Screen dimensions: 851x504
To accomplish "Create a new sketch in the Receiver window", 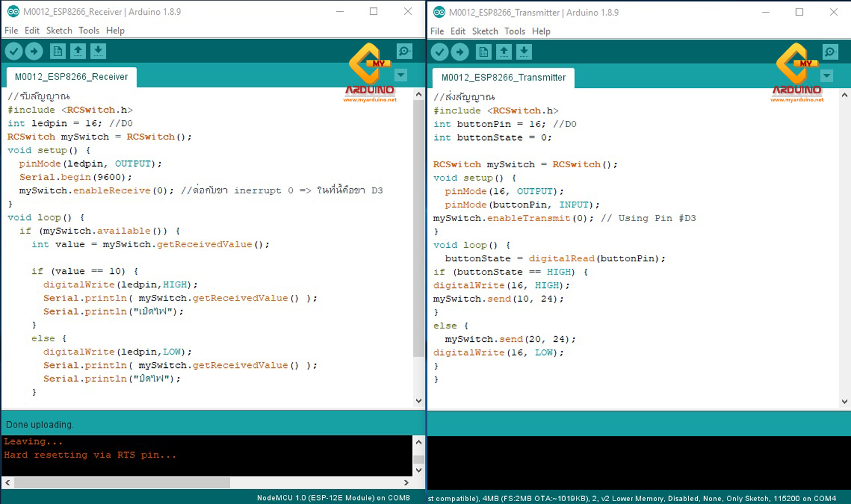I will (x=57, y=51).
